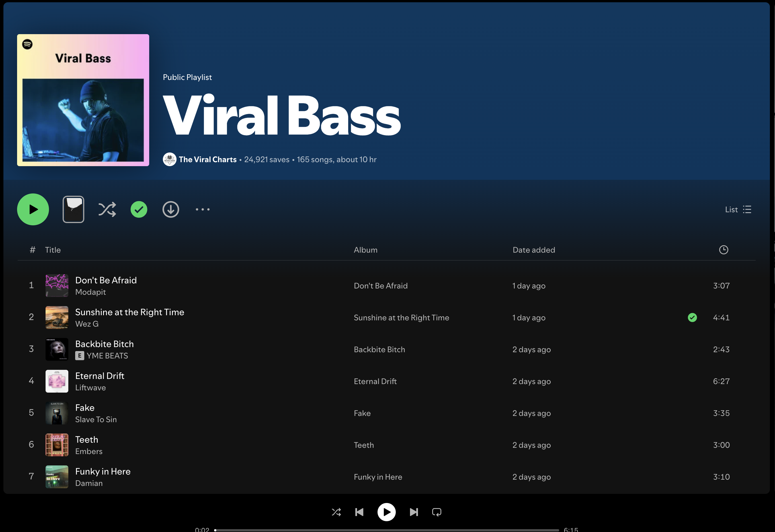Viewport: 775px width, 532px height.
Task: Open Backbite Bitch track title
Action: pos(104,344)
